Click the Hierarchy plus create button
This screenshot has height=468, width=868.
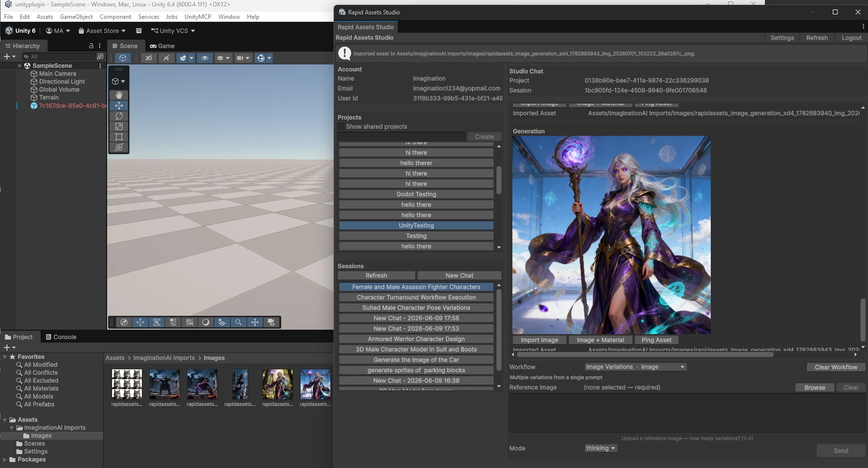pos(9,57)
